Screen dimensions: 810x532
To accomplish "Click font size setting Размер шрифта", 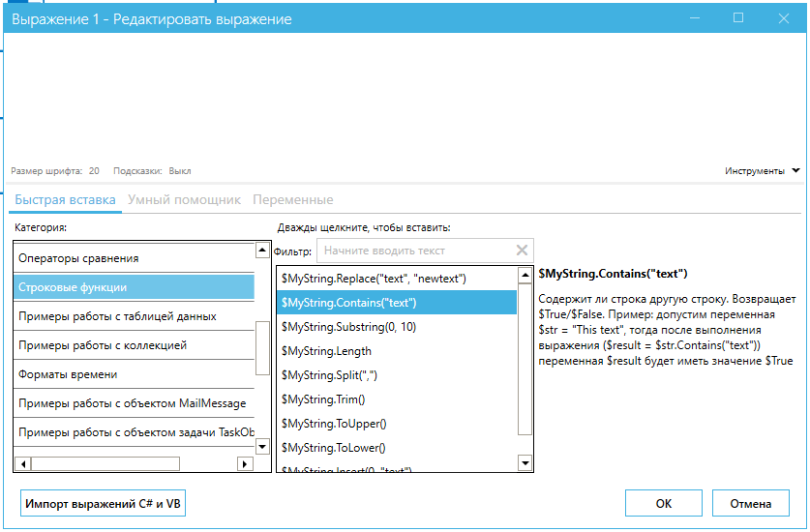I will pyautogui.click(x=55, y=171).
